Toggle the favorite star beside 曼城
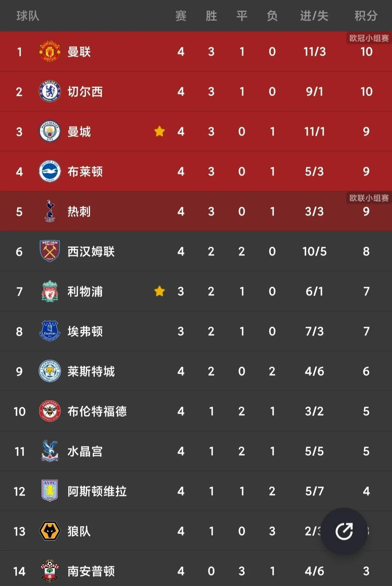Image resolution: width=392 pixels, height=586 pixels. [159, 131]
